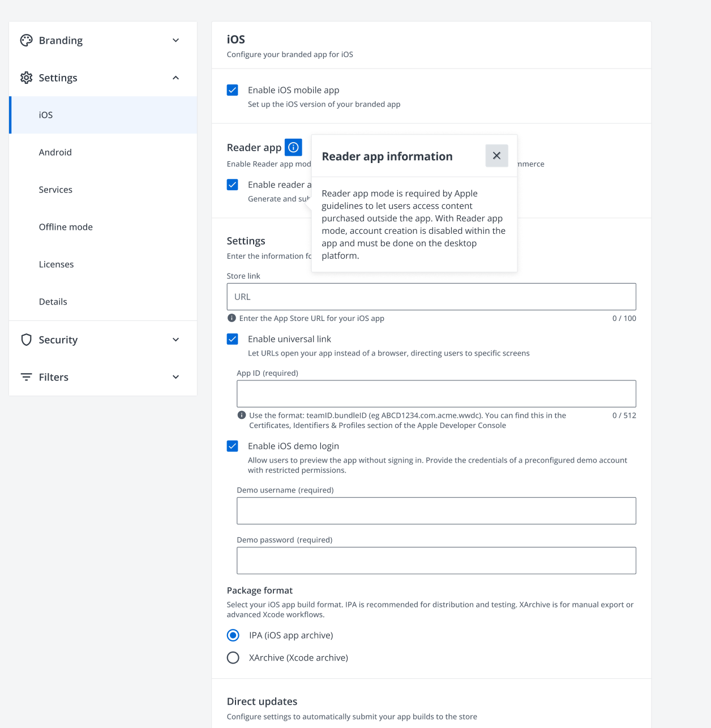The width and height of the screenshot is (711, 728).
Task: Expand the Branding section chevron
Action: 175,40
